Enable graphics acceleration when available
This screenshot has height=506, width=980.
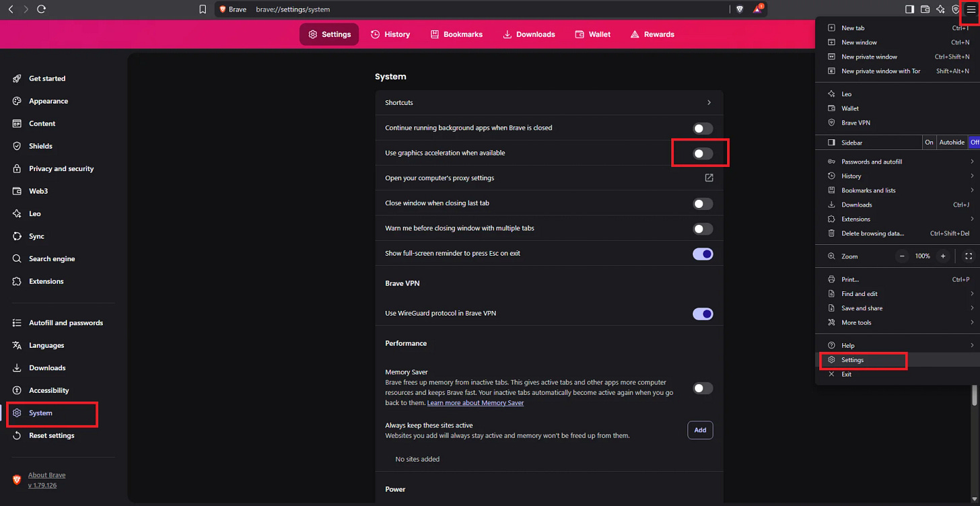702,153
